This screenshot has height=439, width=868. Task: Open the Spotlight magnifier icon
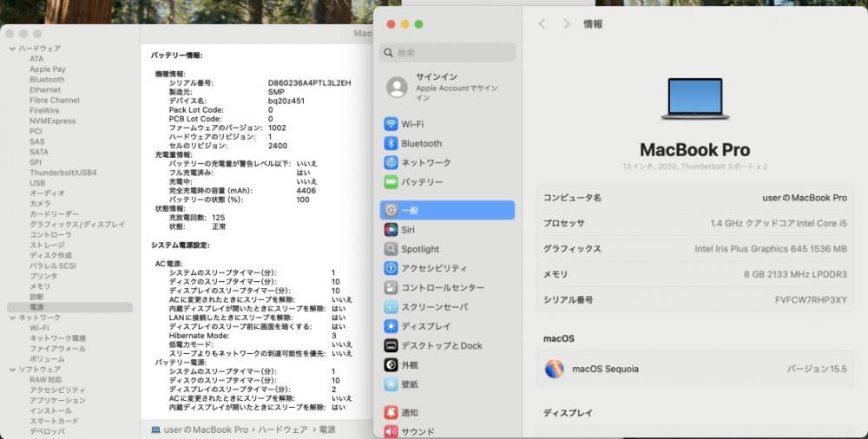coord(391,249)
